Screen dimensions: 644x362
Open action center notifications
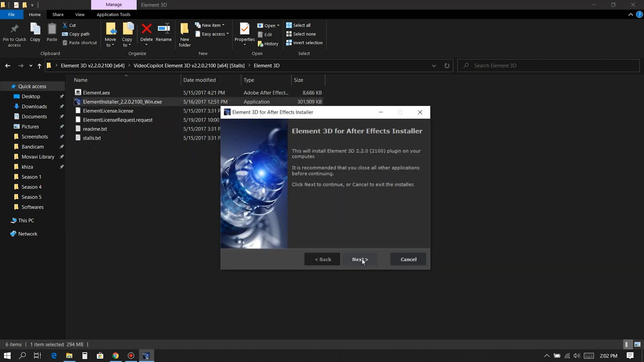630,356
